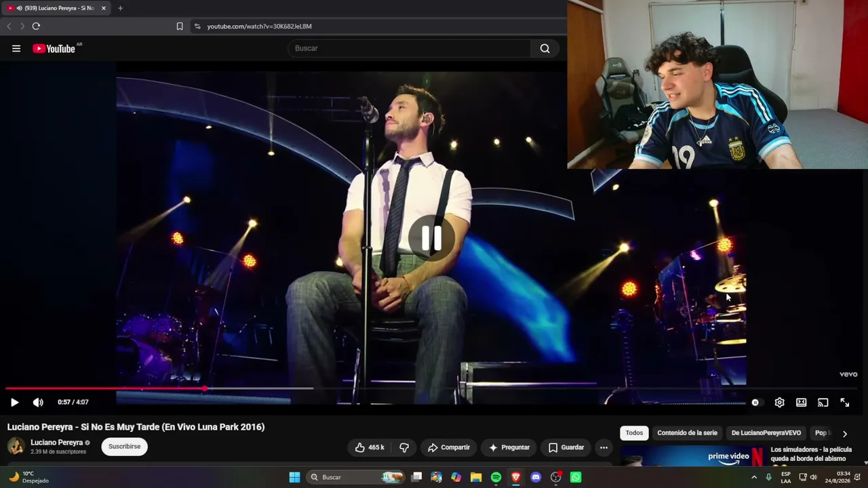Click the microphone icon in system tray

[x=768, y=477]
